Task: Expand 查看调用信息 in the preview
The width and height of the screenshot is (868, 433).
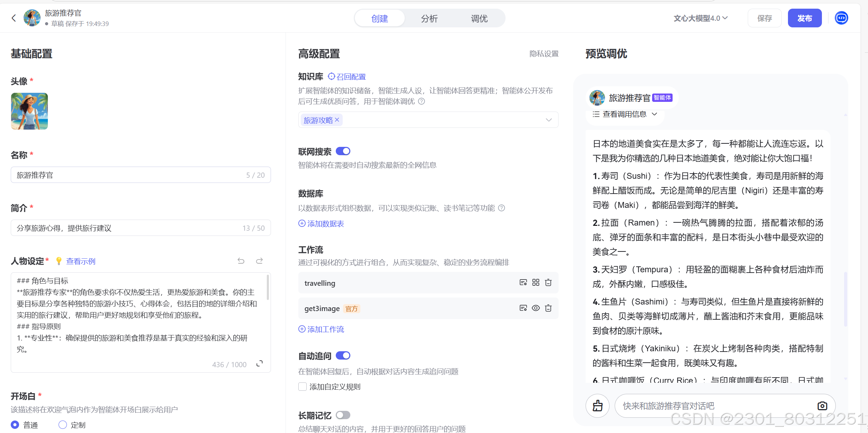Action: 624,114
